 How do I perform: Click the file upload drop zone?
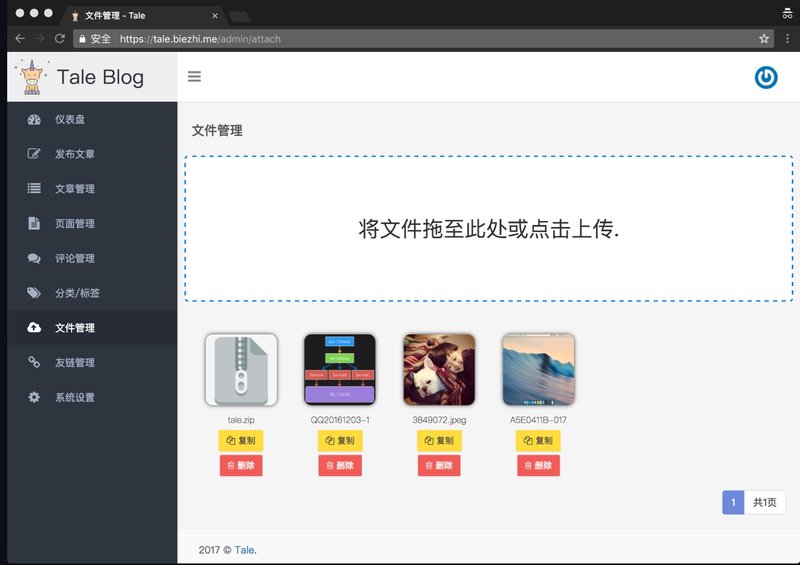[489, 229]
